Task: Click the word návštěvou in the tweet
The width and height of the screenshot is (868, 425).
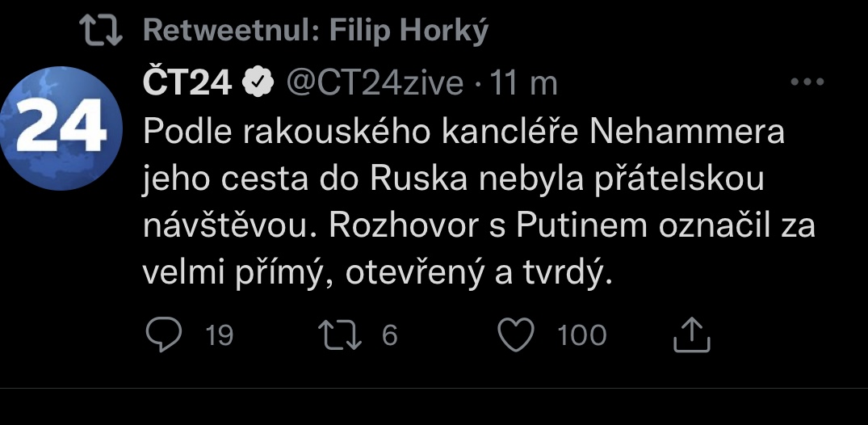Action: click(224, 227)
